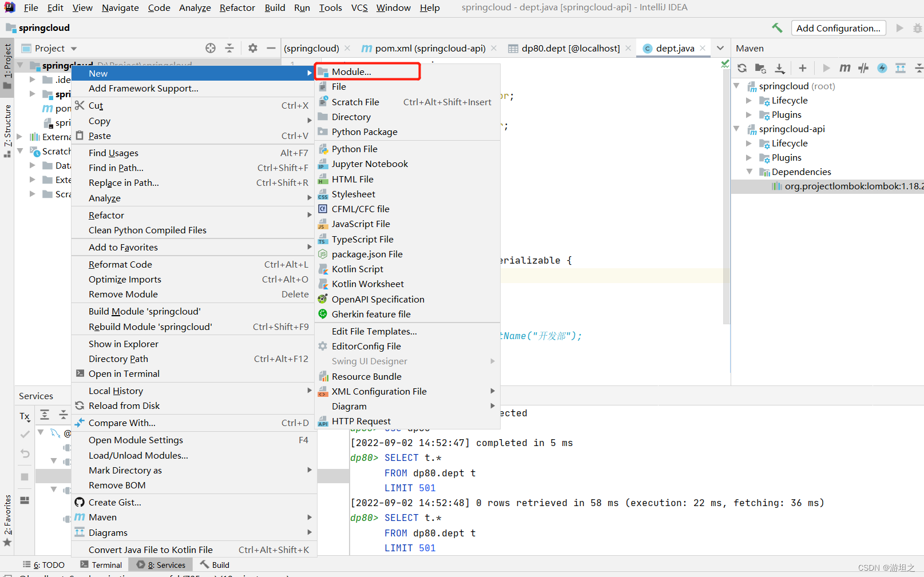
Task: Click the Services layout icon
Action: [x=25, y=500]
